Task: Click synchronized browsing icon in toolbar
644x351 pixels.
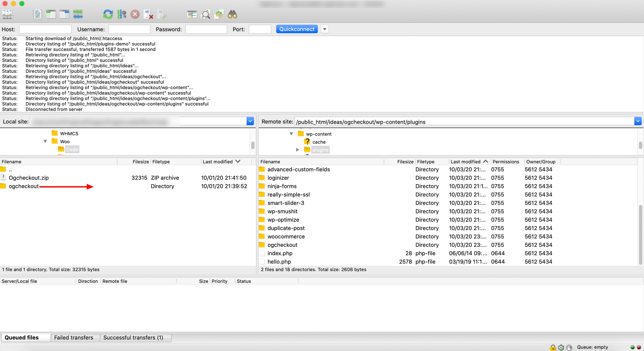Action: pyautogui.click(x=219, y=14)
